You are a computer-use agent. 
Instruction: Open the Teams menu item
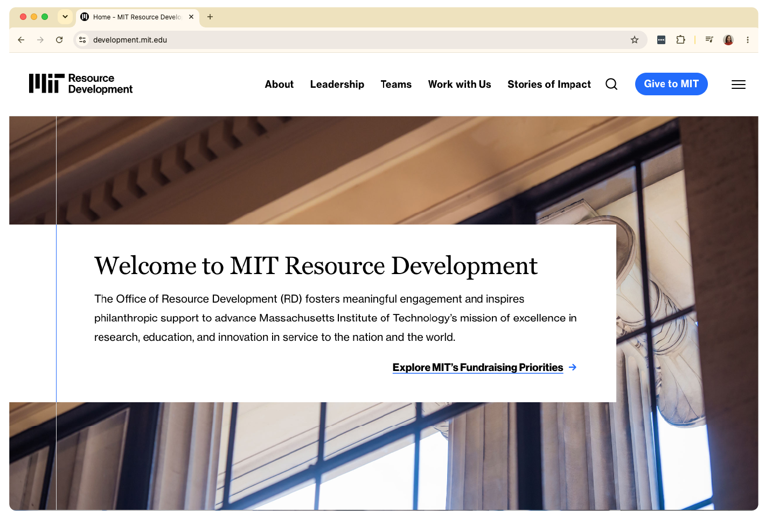396,84
